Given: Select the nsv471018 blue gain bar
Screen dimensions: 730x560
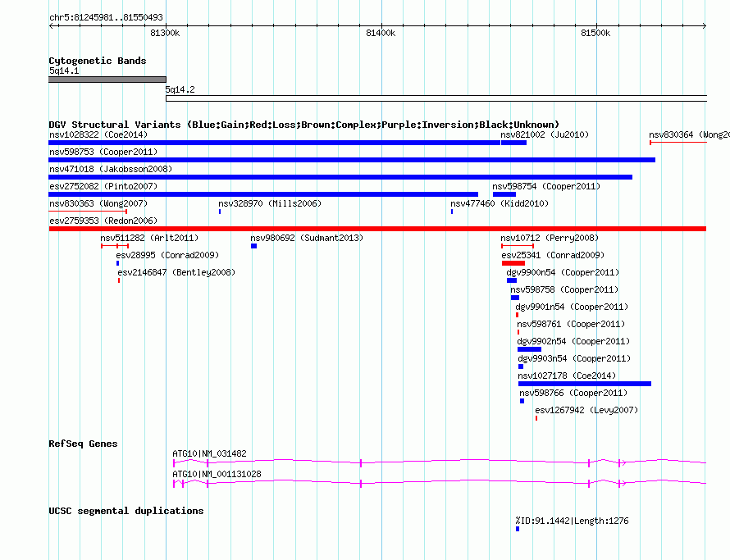Looking at the screenshot, I should coord(340,177).
